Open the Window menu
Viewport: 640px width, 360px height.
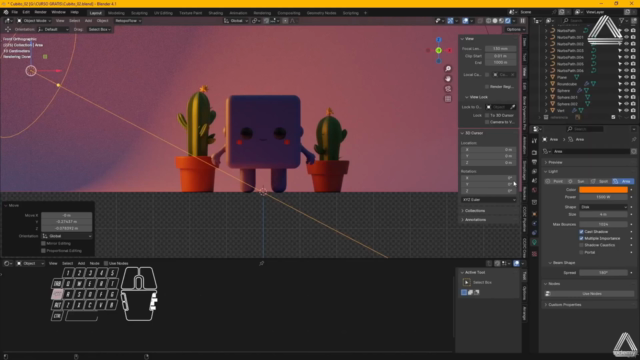pyautogui.click(x=58, y=12)
